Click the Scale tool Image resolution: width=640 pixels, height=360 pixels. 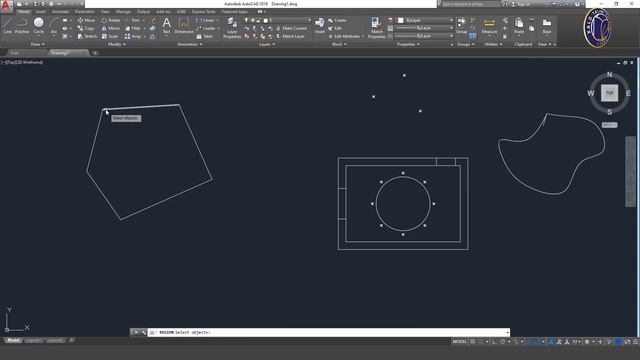[110, 36]
